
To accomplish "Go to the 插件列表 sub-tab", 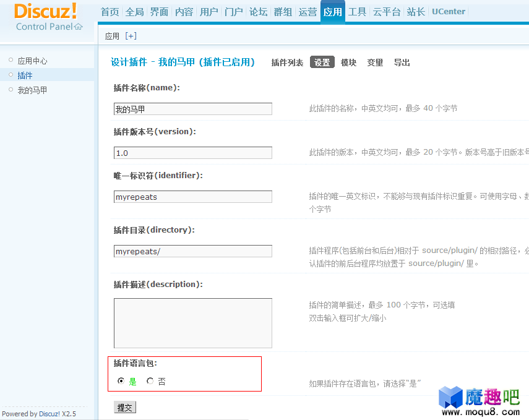I will pyautogui.click(x=287, y=62).
